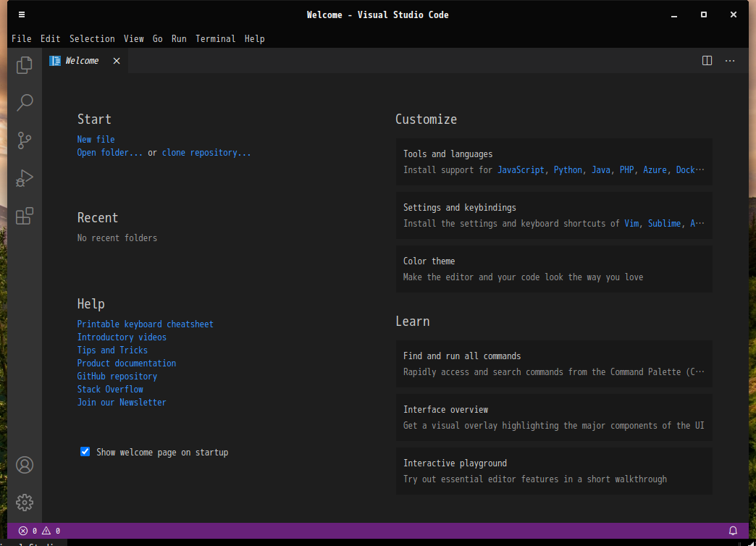Open the File menu

[x=22, y=38]
